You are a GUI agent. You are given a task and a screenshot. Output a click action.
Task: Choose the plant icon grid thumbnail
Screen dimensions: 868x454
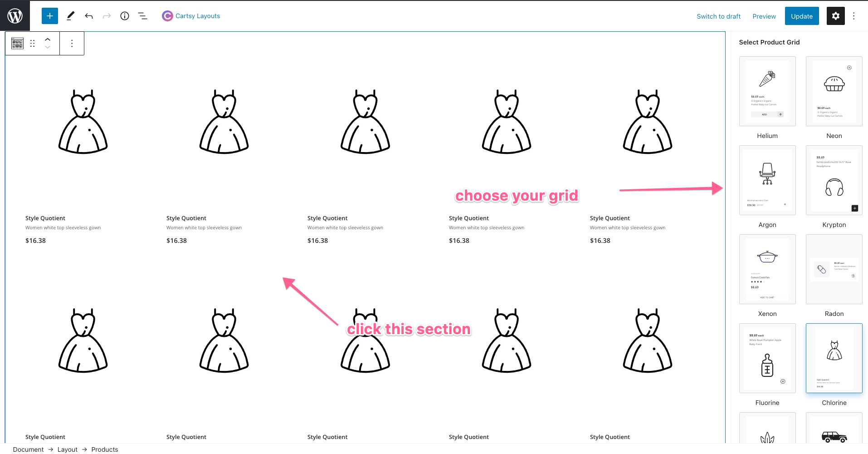click(x=767, y=428)
